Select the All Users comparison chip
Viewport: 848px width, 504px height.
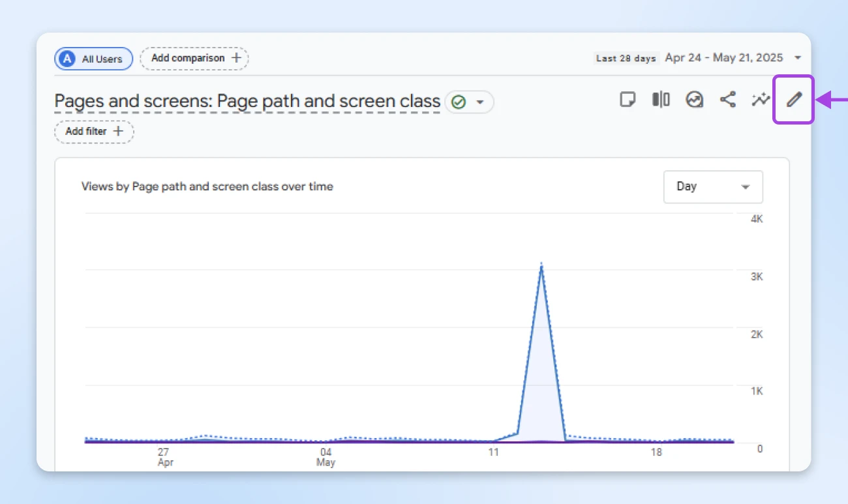[x=94, y=59]
